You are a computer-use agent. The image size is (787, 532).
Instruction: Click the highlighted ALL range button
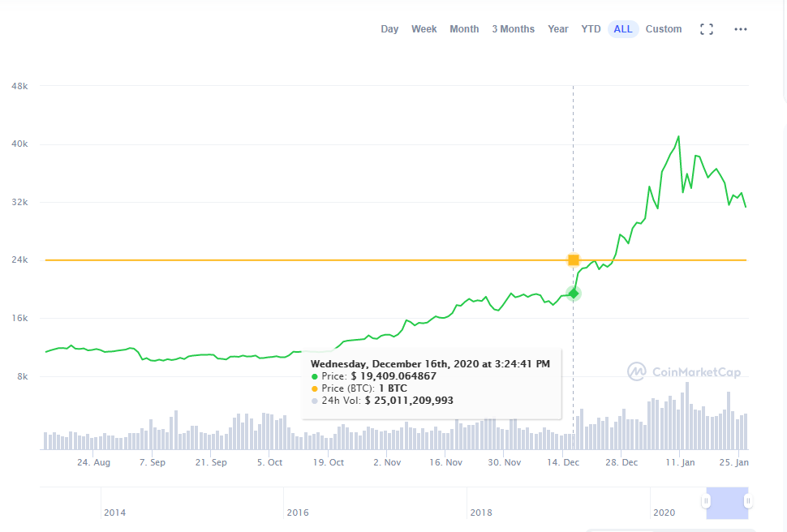tap(622, 28)
